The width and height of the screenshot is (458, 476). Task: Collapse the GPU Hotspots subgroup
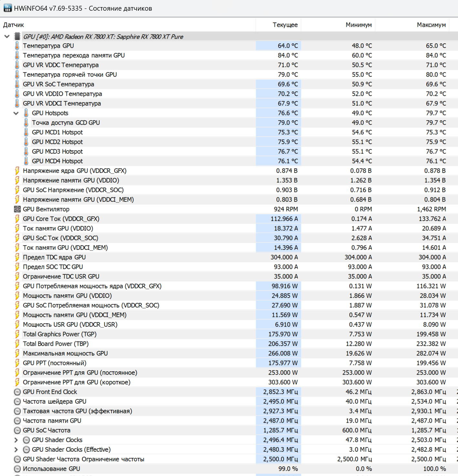pos(16,113)
